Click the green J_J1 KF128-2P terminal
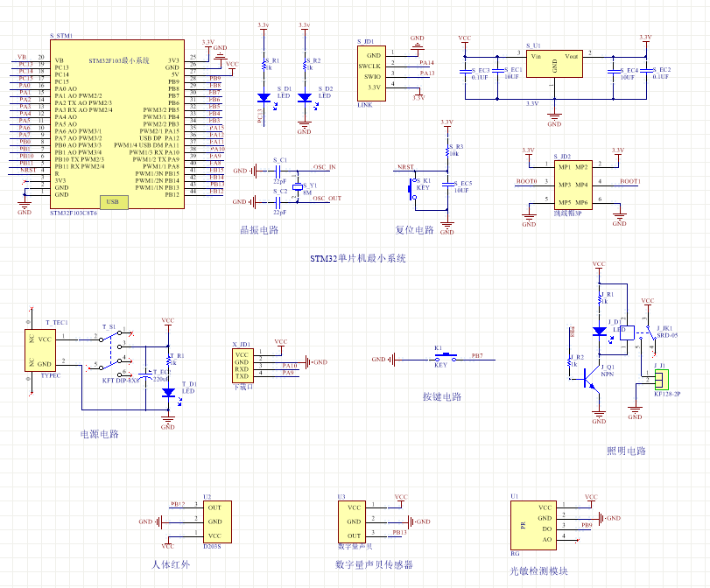The width and height of the screenshot is (710, 588). pyautogui.click(x=662, y=380)
